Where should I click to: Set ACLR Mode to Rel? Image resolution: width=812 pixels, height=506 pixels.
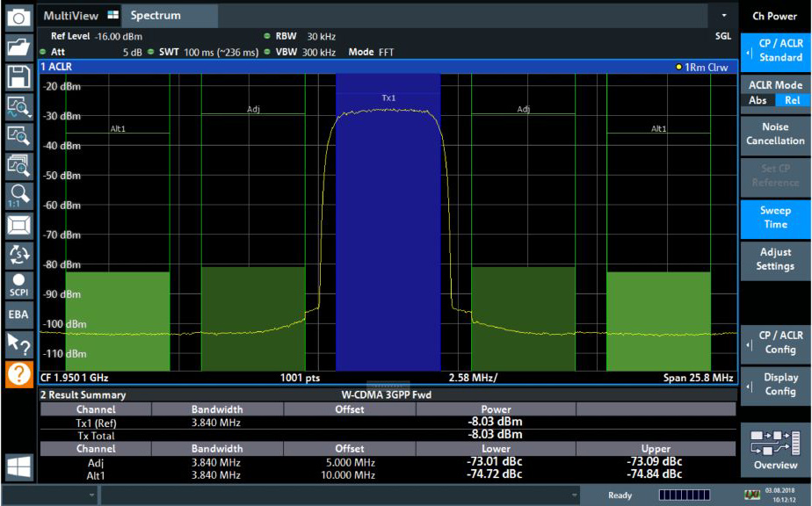pos(792,100)
